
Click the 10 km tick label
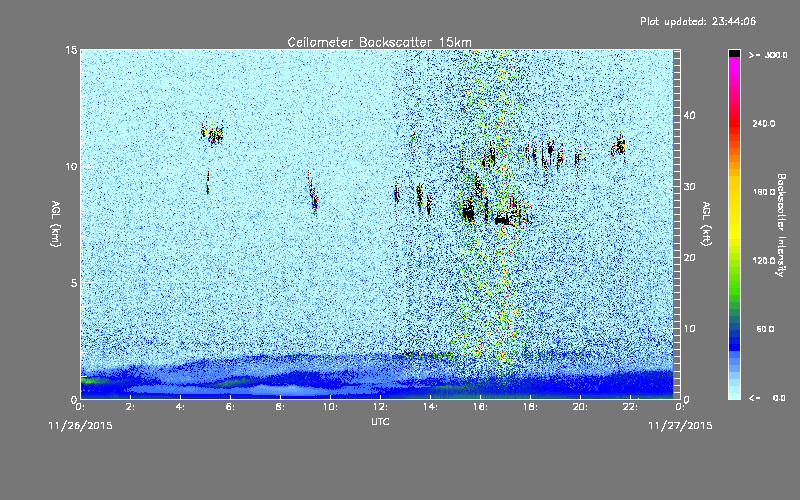click(71, 167)
